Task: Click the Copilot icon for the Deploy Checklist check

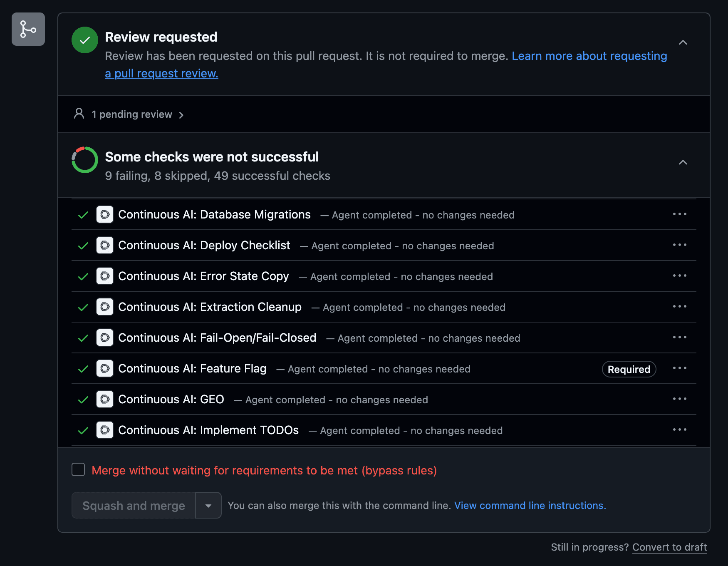Action: tap(105, 245)
